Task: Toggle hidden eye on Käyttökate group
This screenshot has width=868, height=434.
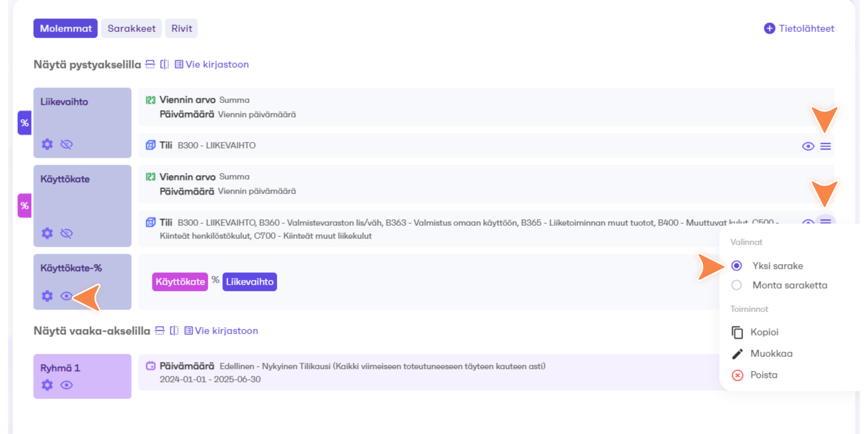Action: click(x=66, y=233)
